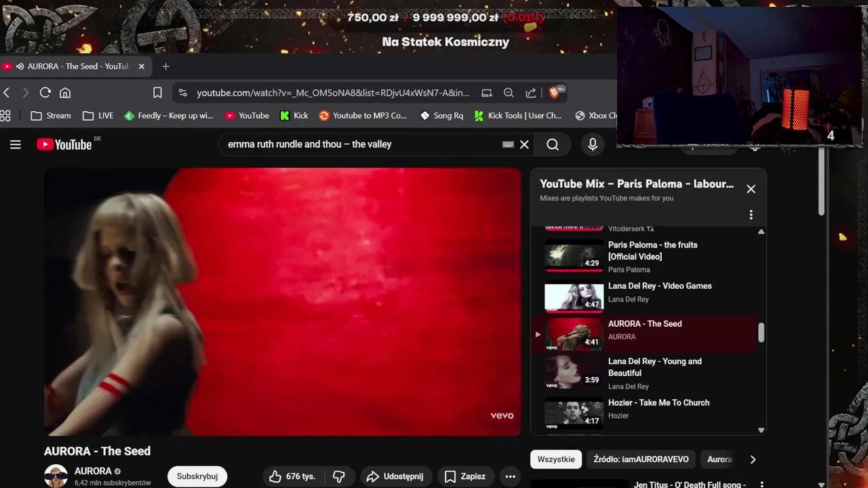Play Lana Del Rey - Video Games
The width and height of the screenshot is (868, 488).
point(644,296)
